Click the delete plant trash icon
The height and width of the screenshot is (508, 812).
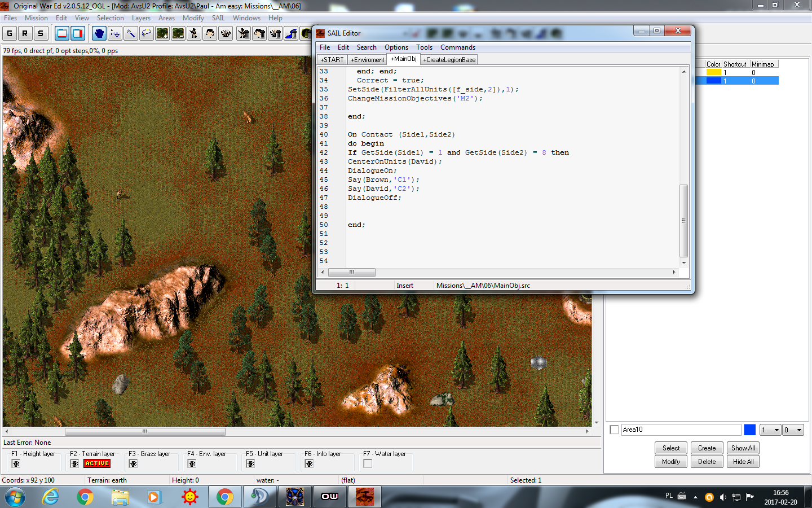[275, 33]
